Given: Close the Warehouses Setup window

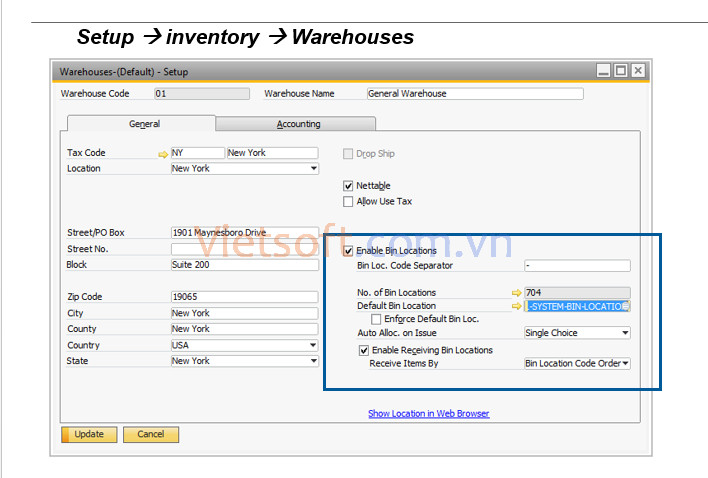Looking at the screenshot, I should click(x=638, y=71).
